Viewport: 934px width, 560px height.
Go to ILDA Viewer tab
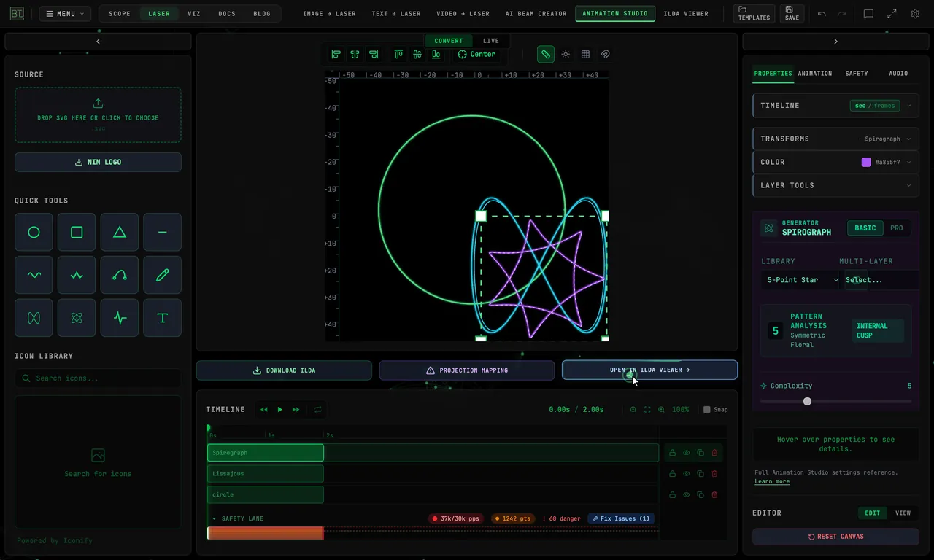[686, 14]
